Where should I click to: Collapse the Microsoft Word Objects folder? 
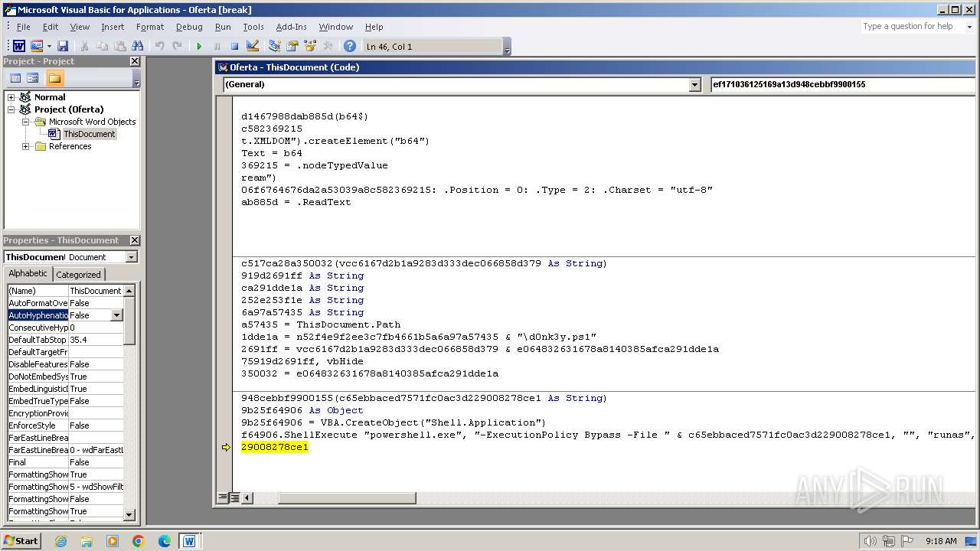[25, 122]
